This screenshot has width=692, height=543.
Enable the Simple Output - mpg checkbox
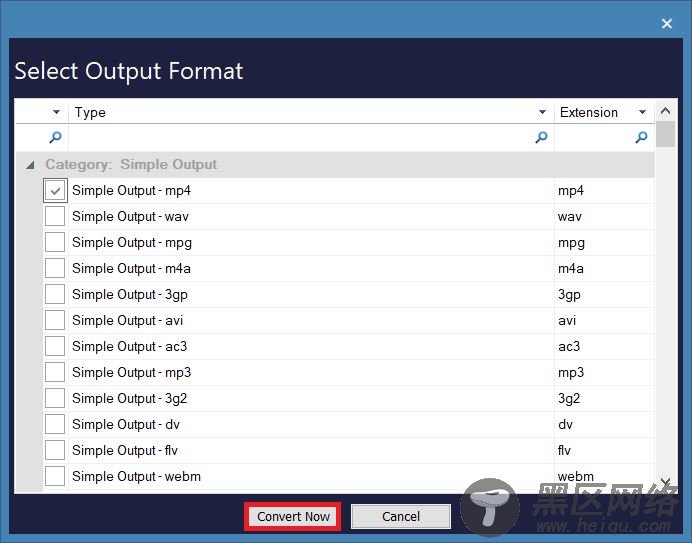pos(55,243)
